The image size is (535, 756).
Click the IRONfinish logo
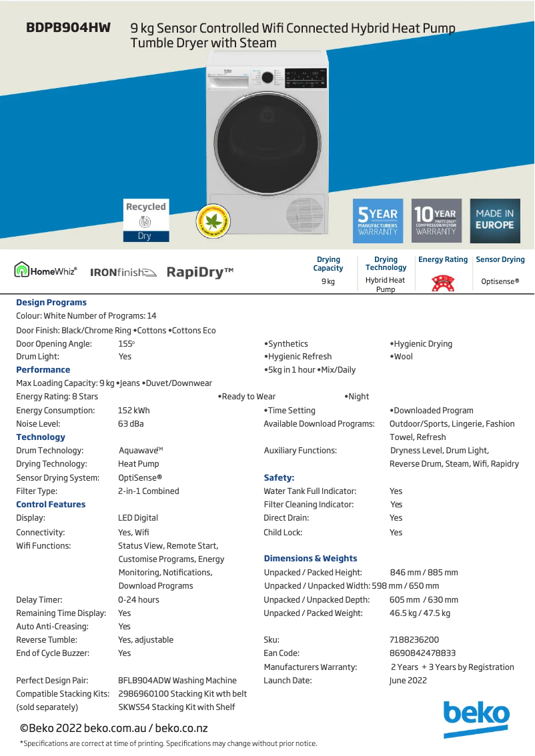coord(123,272)
